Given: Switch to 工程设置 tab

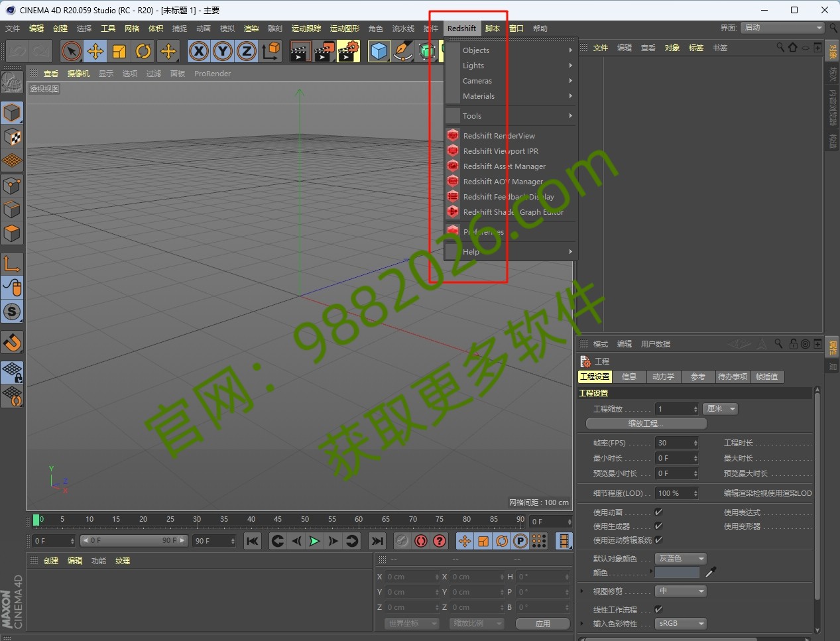Looking at the screenshot, I should [x=595, y=377].
